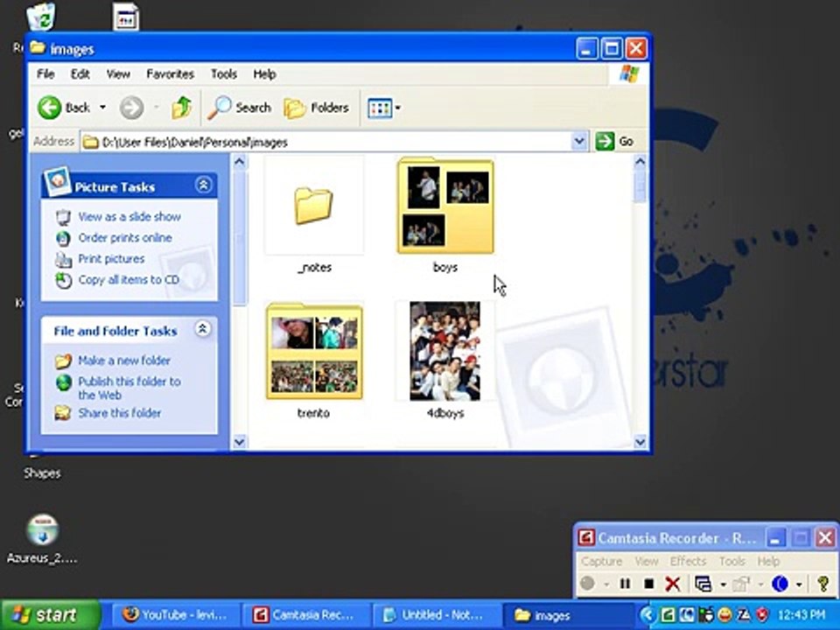Click Order prints online
The height and width of the screenshot is (630, 840).
[x=125, y=237]
